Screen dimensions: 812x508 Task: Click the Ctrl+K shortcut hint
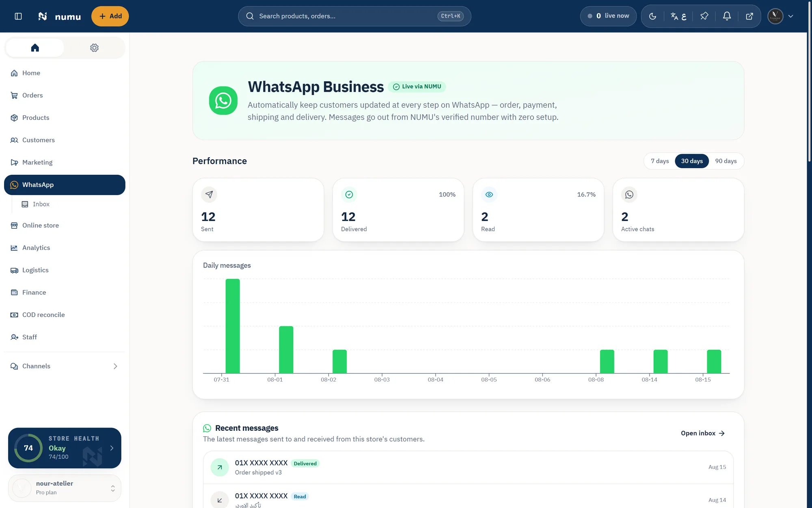pos(451,16)
